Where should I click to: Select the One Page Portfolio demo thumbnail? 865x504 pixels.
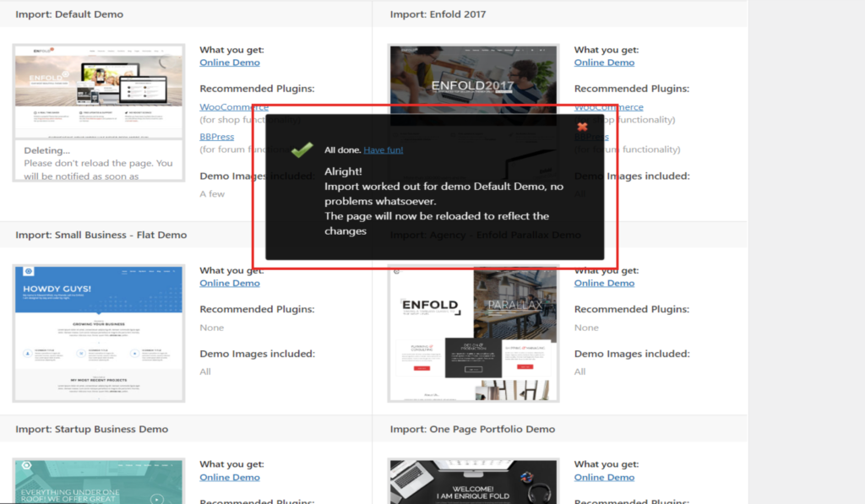coord(473,481)
